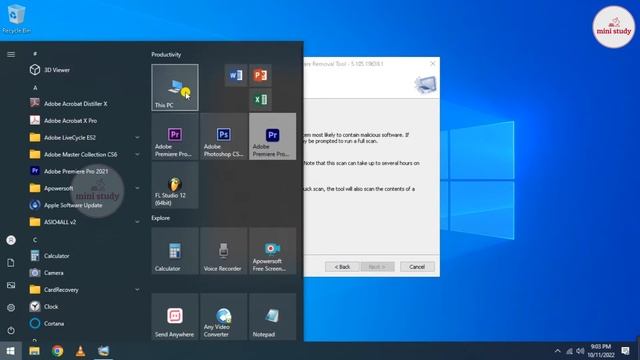The height and width of the screenshot is (360, 640).
Task: Open Calculator in the app list
Action: pyautogui.click(x=85, y=256)
